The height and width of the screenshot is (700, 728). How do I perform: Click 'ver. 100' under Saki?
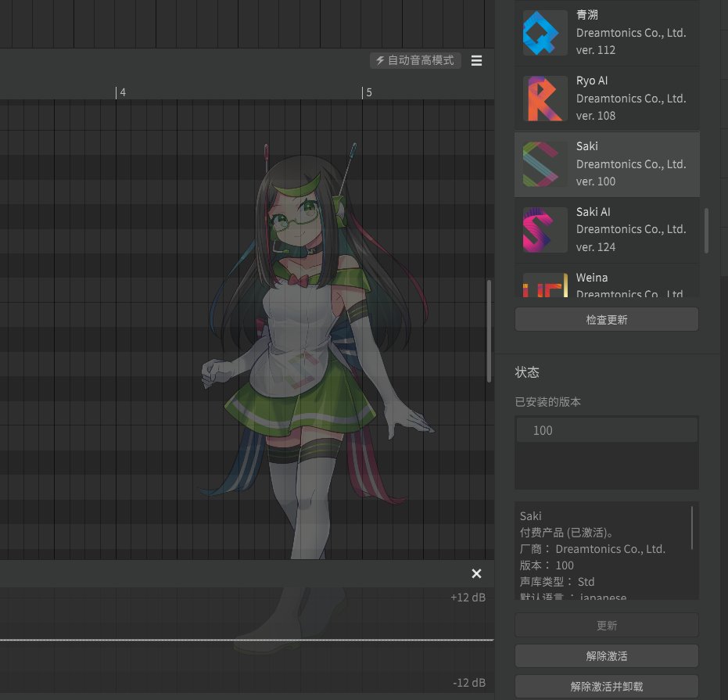596,181
